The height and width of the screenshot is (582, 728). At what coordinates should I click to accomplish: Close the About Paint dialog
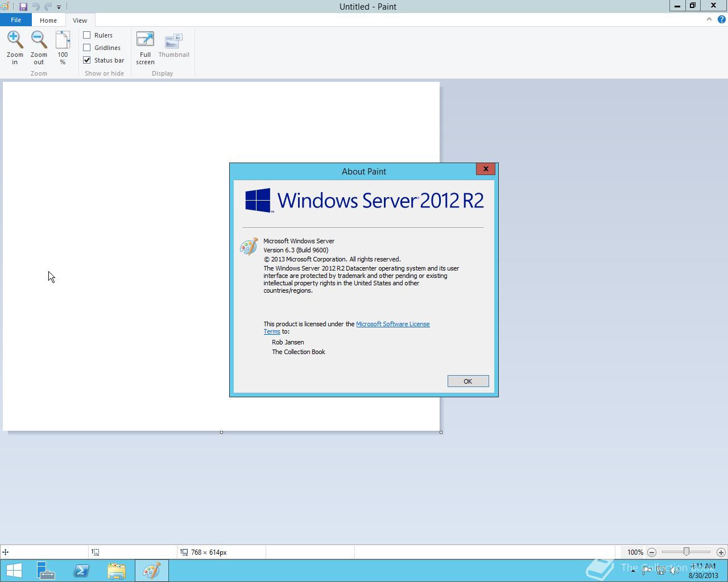486,169
